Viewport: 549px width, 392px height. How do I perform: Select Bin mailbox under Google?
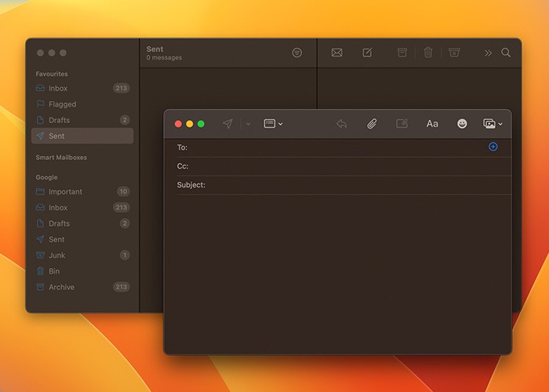point(82,271)
